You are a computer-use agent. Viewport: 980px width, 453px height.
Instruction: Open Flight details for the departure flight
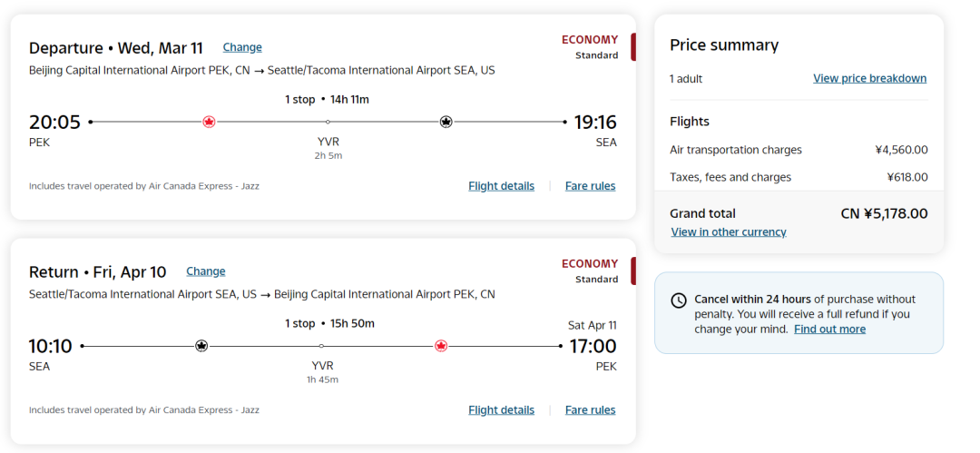(501, 186)
